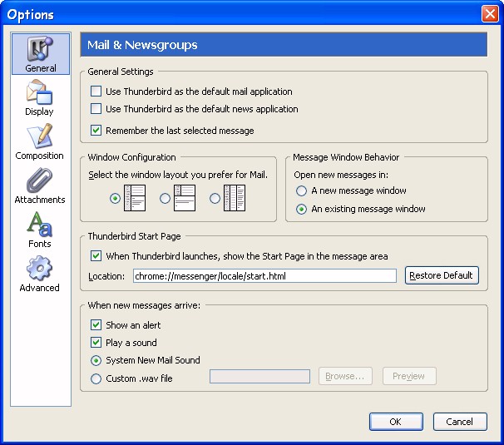Choose An existing message window option
Screen dimensions: 504x445
tap(301, 209)
